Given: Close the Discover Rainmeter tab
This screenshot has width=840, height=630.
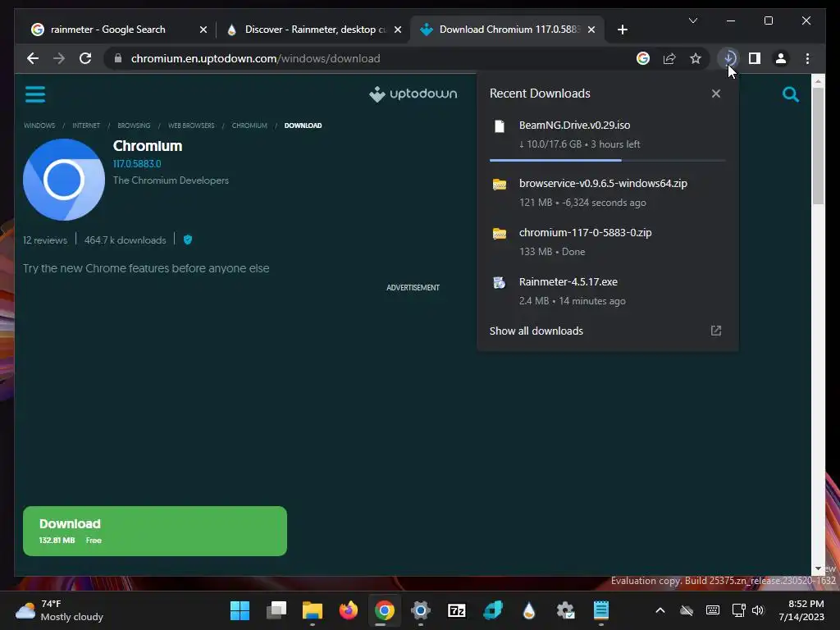Looking at the screenshot, I should (x=398, y=30).
